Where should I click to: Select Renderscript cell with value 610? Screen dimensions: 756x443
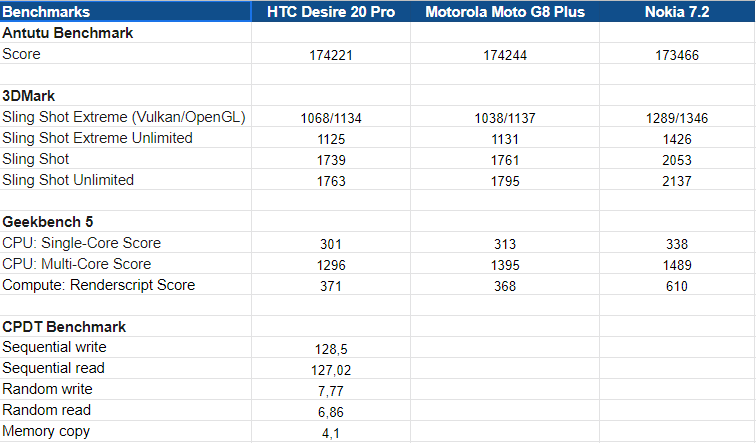pos(677,285)
